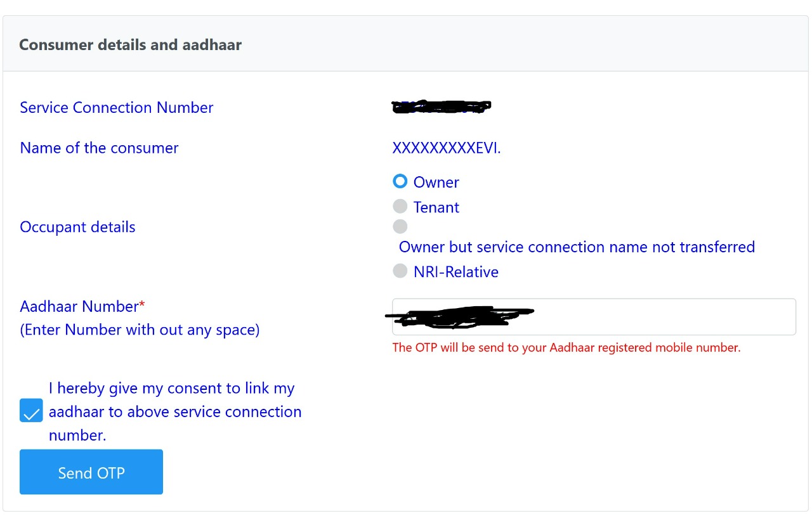Click the 'Service Connection Number' label

(116, 108)
